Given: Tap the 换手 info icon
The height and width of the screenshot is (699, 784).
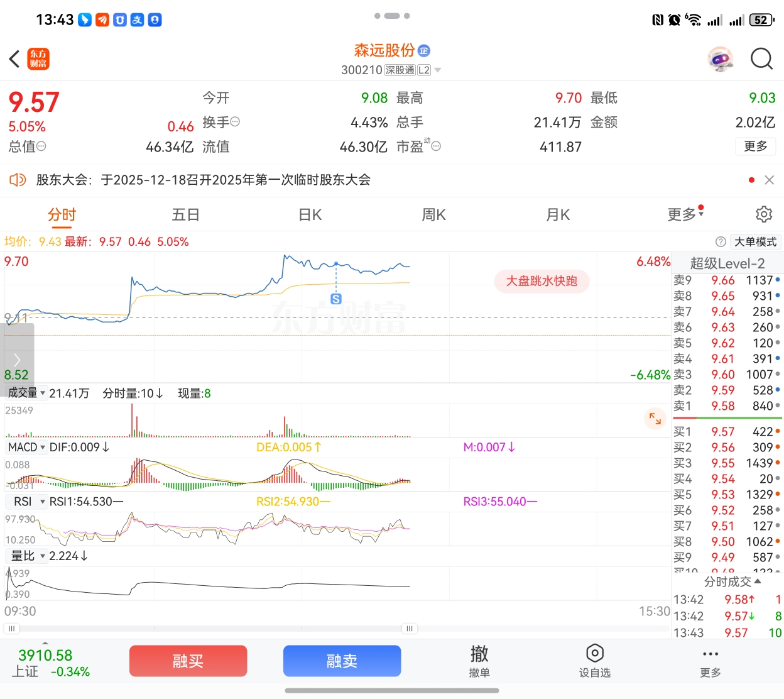Looking at the screenshot, I should tap(236, 121).
